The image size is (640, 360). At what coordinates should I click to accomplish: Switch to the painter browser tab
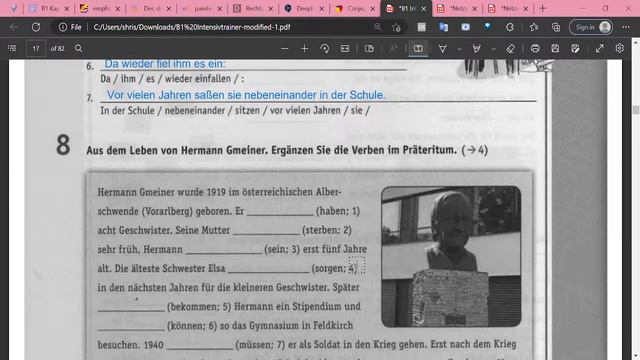click(202, 8)
